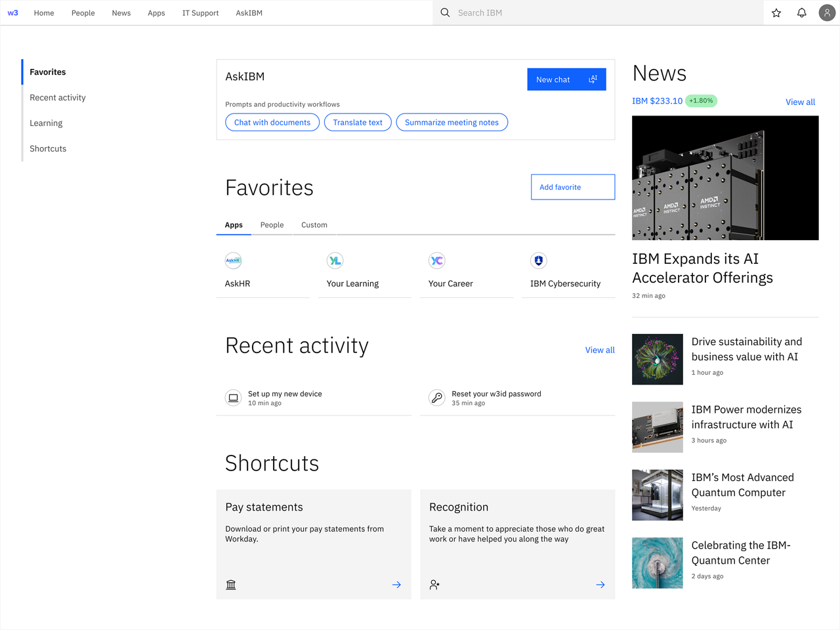
Task: Open the IBM Power article thumbnail
Action: 658,427
